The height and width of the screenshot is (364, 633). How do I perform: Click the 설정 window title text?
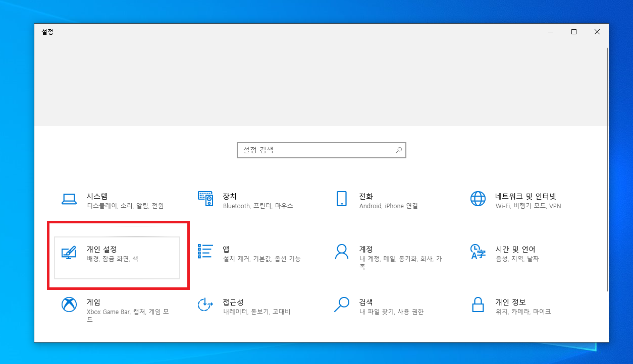click(x=47, y=32)
